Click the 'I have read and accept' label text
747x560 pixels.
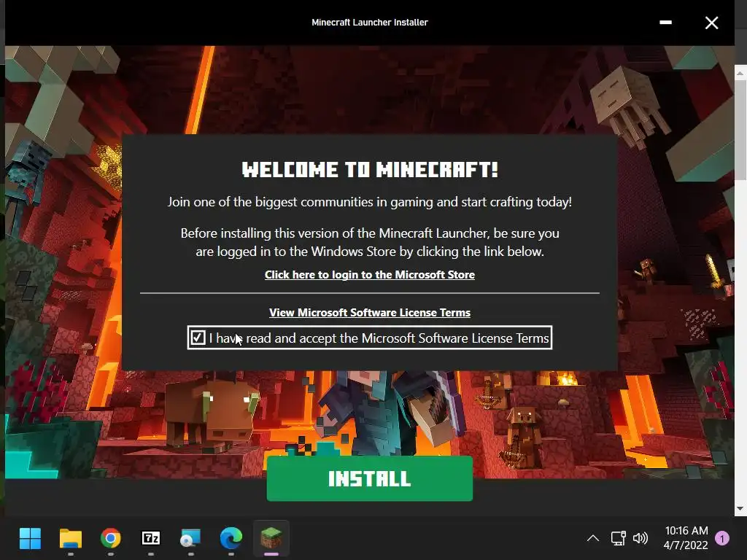click(379, 338)
